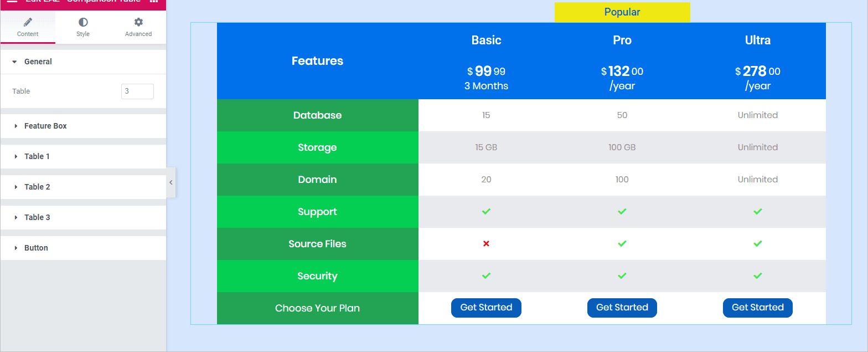This screenshot has width=868, height=352.
Task: Click the Storage feature row label
Action: [x=317, y=147]
